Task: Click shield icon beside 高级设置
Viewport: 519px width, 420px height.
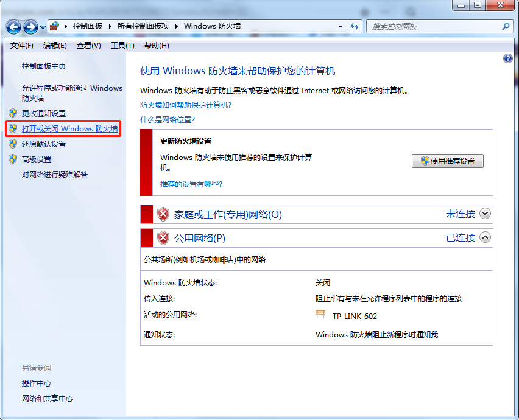Action: (x=13, y=159)
